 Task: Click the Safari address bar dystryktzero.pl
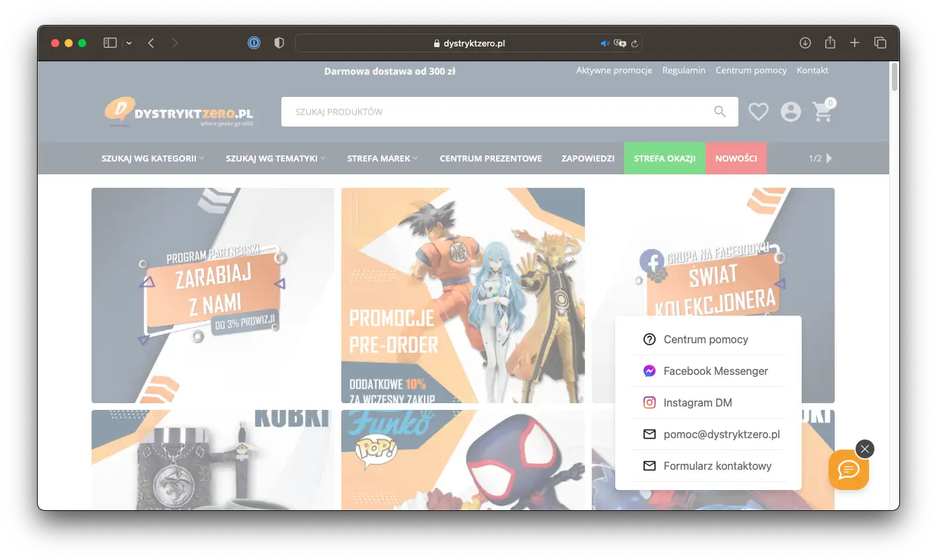click(x=468, y=43)
